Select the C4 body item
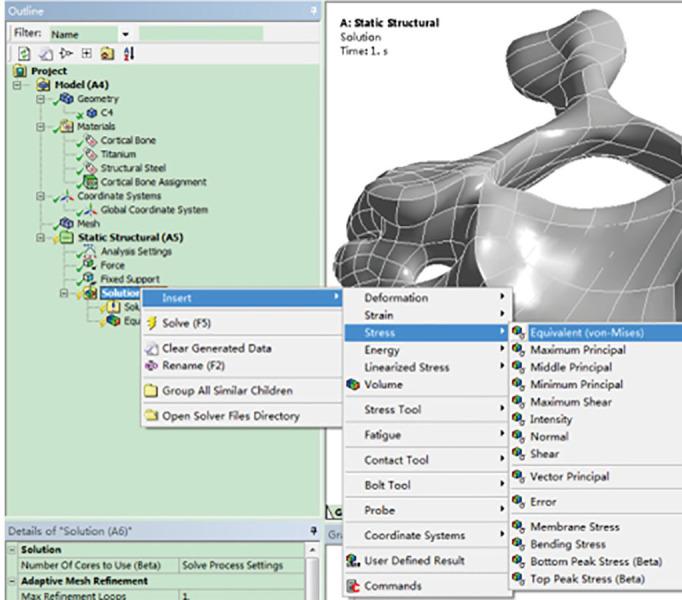Viewport: 682px width, 600px height. 107,113
